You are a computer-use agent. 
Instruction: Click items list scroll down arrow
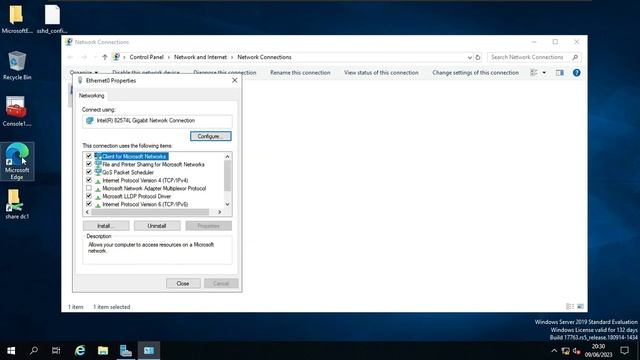click(x=227, y=204)
